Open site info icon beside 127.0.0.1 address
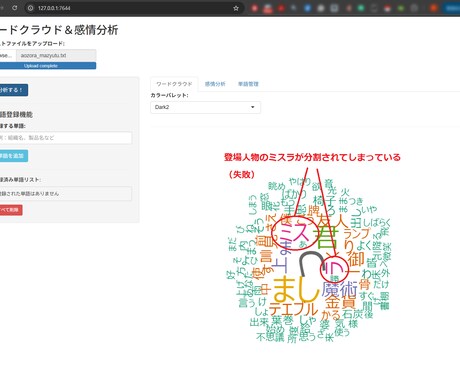This screenshot has height=380, width=460. [x=30, y=8]
